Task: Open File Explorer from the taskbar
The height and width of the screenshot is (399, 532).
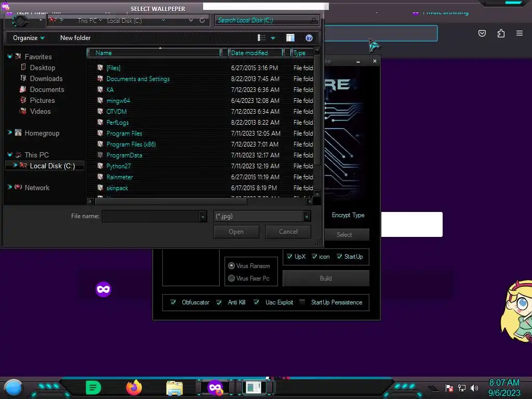Action: tap(175, 388)
